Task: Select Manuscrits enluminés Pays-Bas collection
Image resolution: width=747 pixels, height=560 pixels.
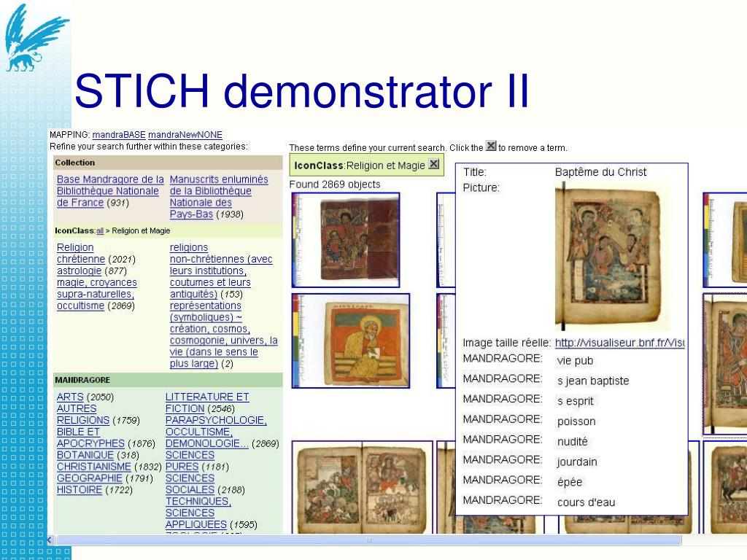Action: (219, 197)
